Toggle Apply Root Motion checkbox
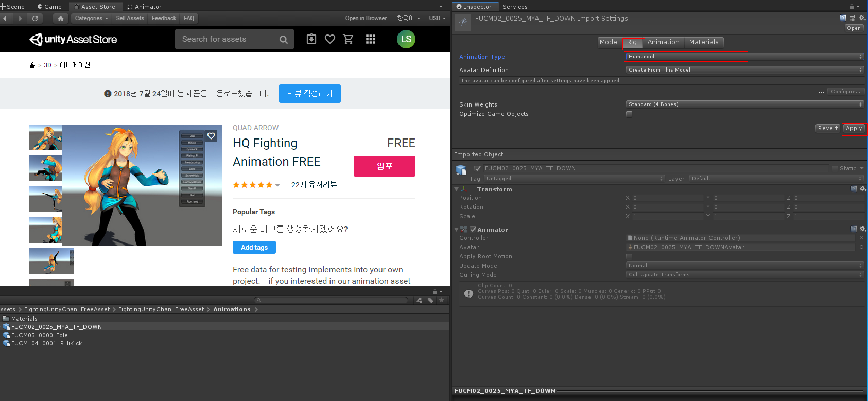The height and width of the screenshot is (401, 868). tap(629, 256)
